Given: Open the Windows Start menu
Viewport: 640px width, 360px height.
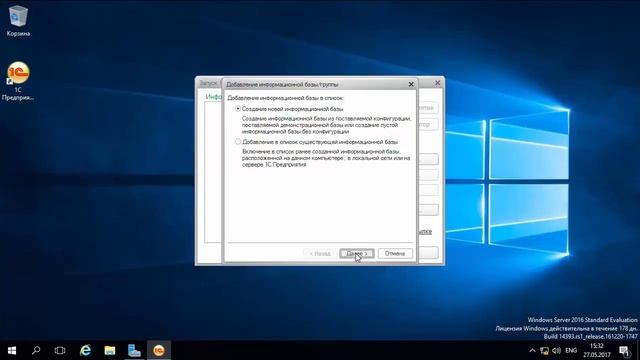Looking at the screenshot, I should [12, 350].
